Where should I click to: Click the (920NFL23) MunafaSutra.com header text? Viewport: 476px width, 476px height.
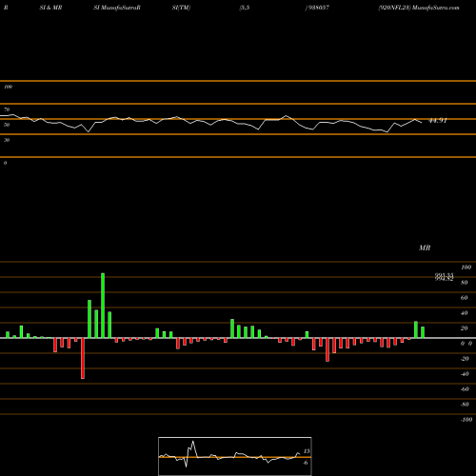[x=419, y=8]
